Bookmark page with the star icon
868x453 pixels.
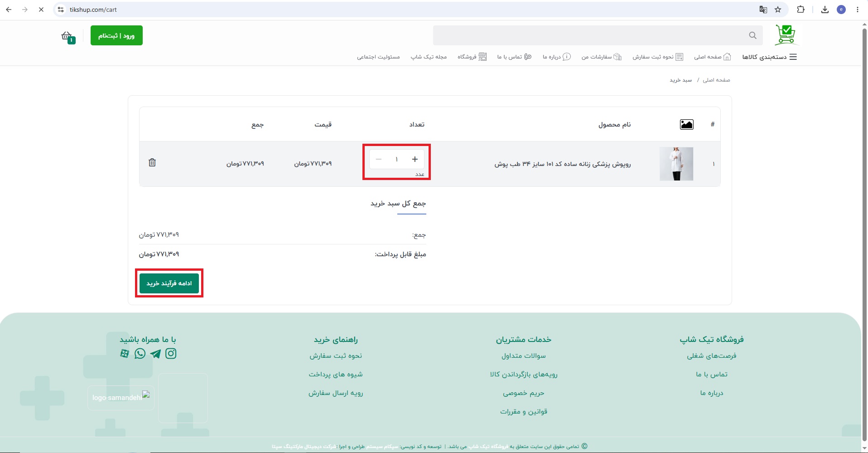[x=778, y=10]
